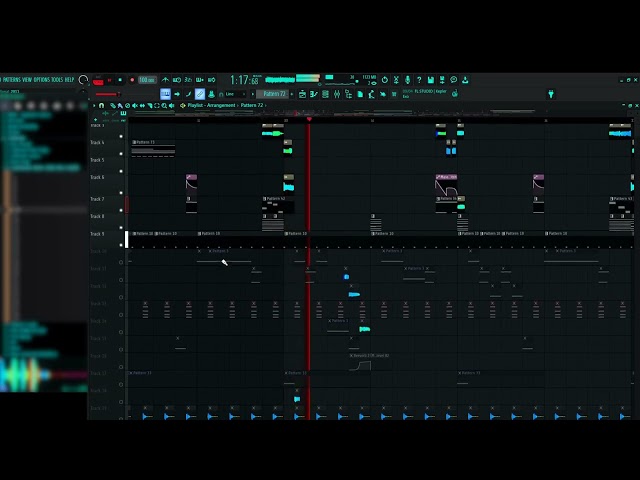Stop playback with the stop button

pos(120,80)
